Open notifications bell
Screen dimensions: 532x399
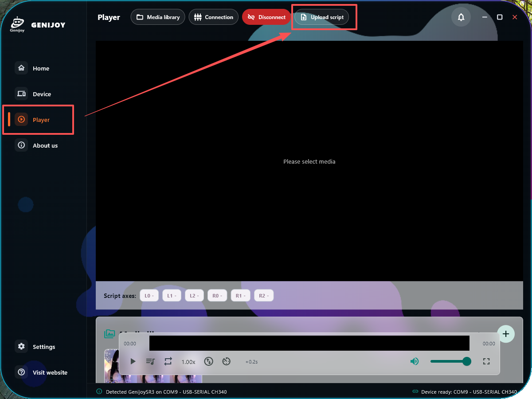(461, 17)
